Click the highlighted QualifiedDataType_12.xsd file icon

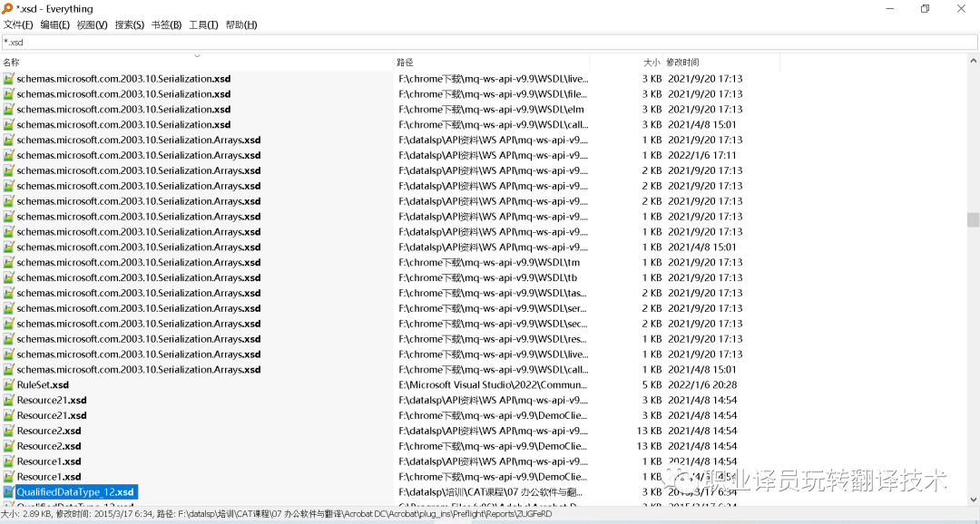pos(8,492)
